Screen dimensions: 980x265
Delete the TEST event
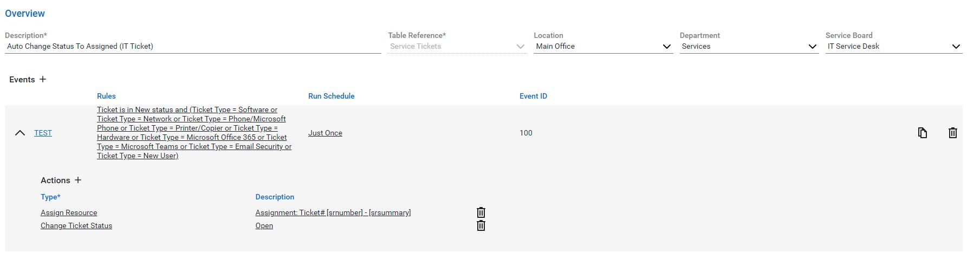[x=952, y=133]
